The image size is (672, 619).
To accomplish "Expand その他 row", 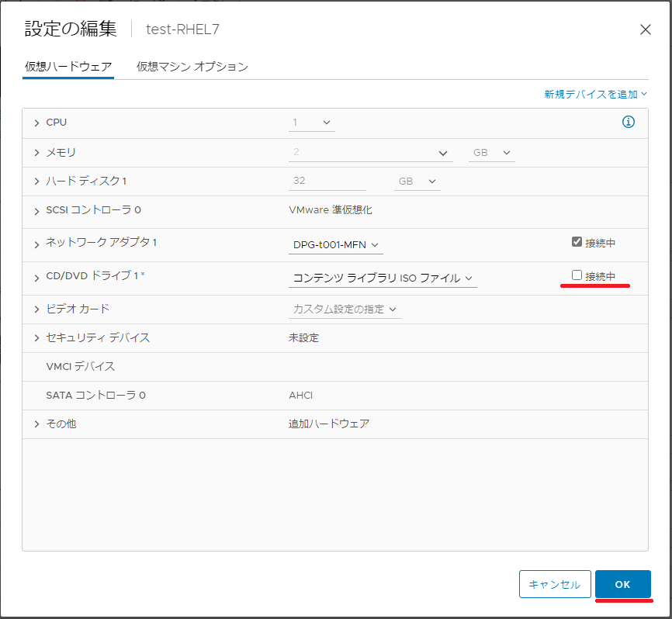I will (x=36, y=424).
